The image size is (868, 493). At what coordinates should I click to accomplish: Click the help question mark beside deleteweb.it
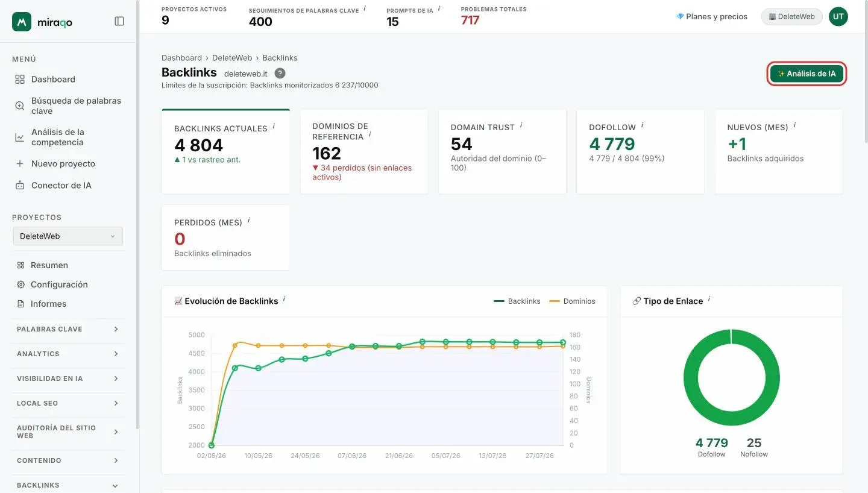[x=280, y=73]
